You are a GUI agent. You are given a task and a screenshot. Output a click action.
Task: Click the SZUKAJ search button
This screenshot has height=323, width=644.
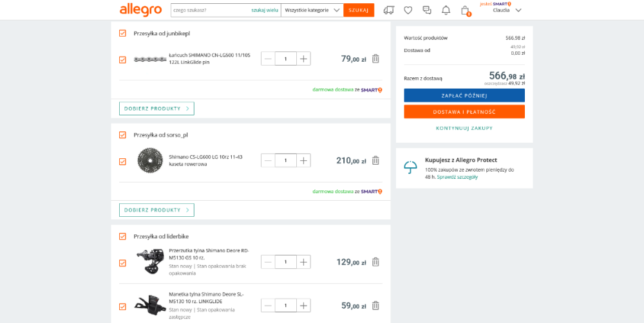(x=359, y=10)
